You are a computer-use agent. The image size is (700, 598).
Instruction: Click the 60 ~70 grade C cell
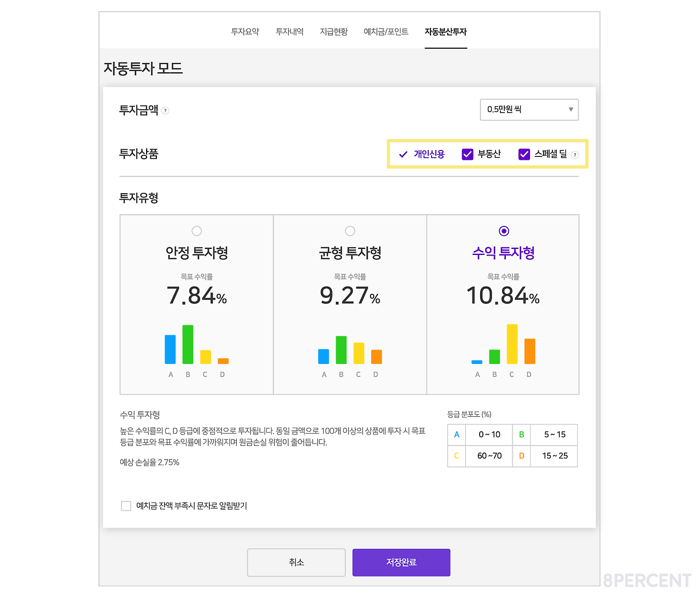pyautogui.click(x=489, y=456)
